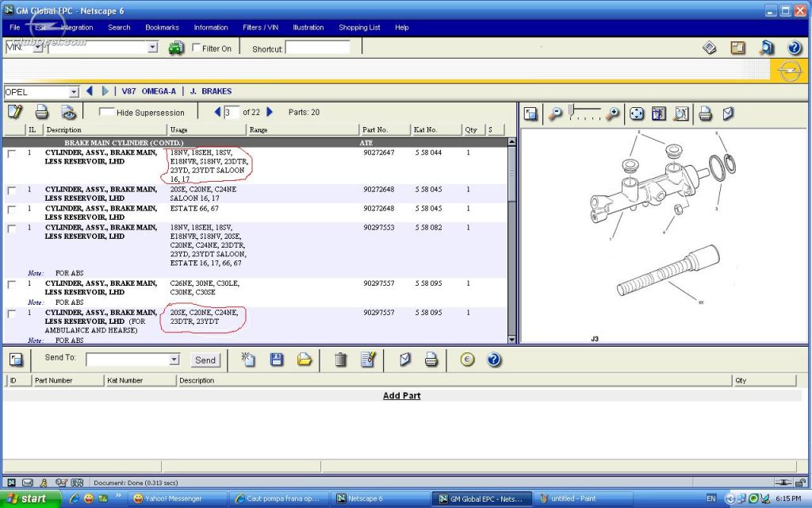Screen dimensions: 812x508
Task: Check the box for ambulance and hearse row
Action: (x=11, y=314)
